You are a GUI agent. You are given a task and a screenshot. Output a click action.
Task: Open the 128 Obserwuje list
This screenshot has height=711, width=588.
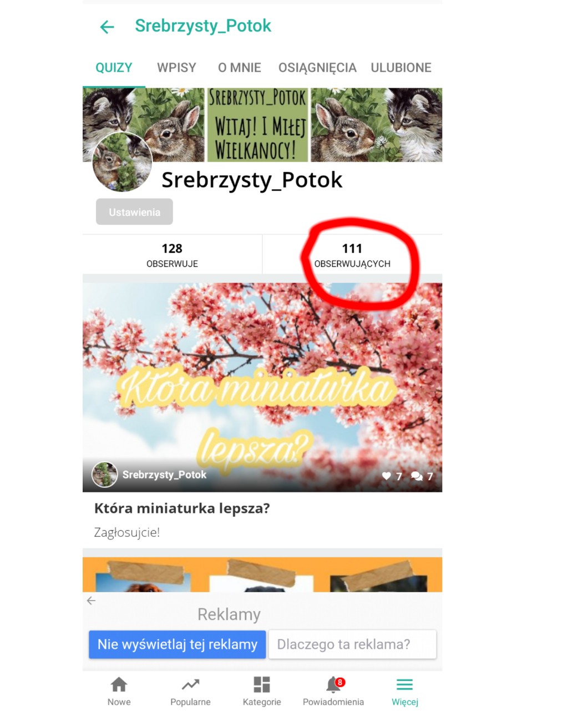click(173, 255)
